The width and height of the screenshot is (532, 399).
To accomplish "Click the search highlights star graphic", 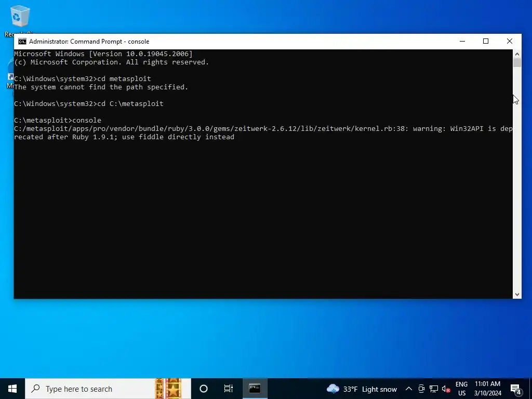I will (169, 389).
